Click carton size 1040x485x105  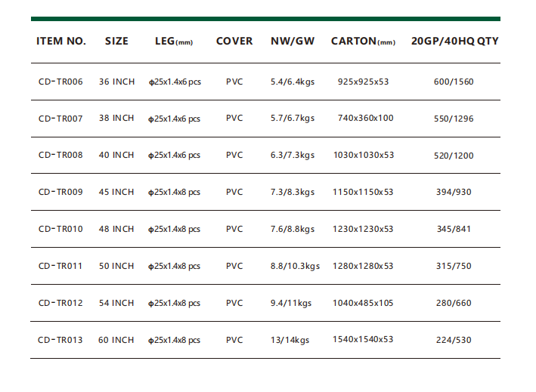(363, 303)
